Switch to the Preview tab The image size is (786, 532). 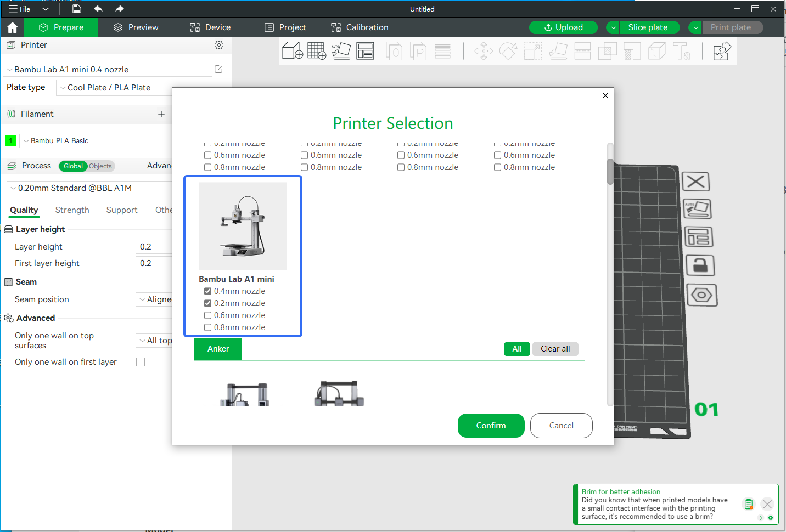tap(136, 27)
